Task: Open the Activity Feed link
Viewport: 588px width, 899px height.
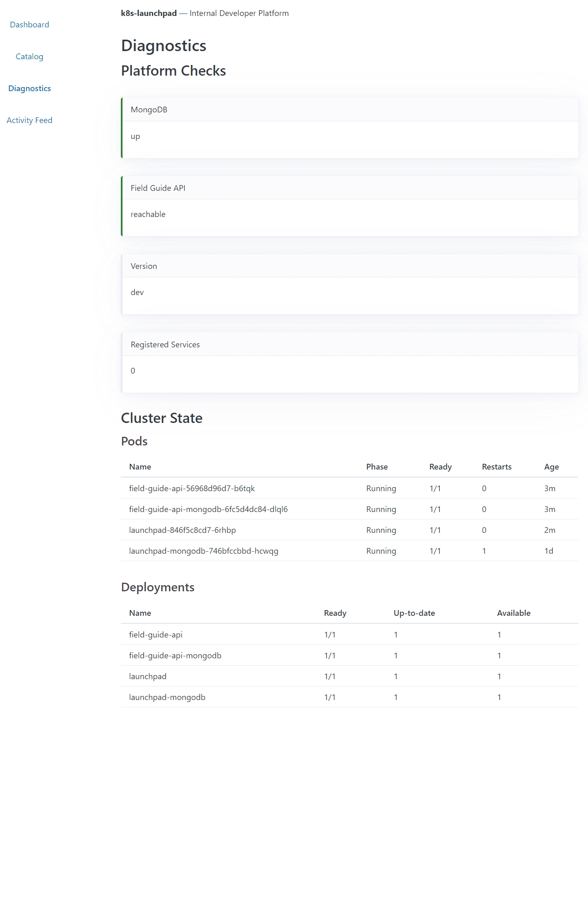Action: (29, 120)
